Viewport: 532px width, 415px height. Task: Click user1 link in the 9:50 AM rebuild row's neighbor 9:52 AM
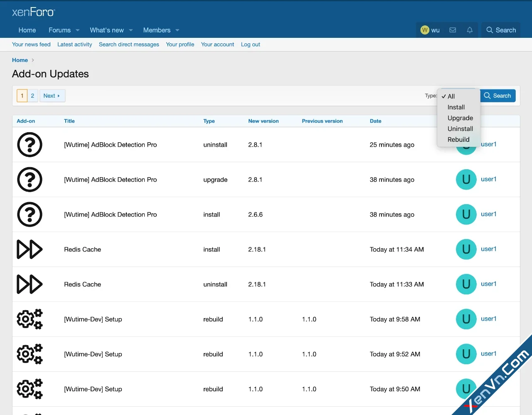pos(489,354)
